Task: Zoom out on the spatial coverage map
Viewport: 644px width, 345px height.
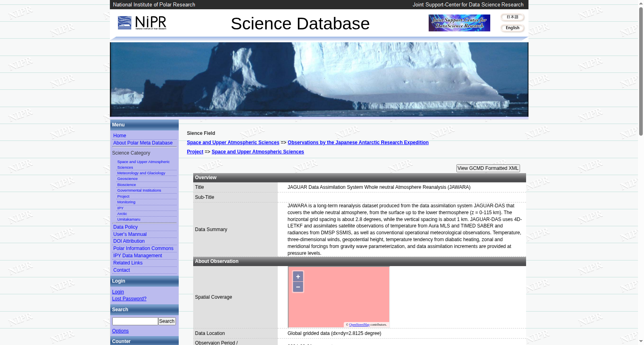Action: 298,287
